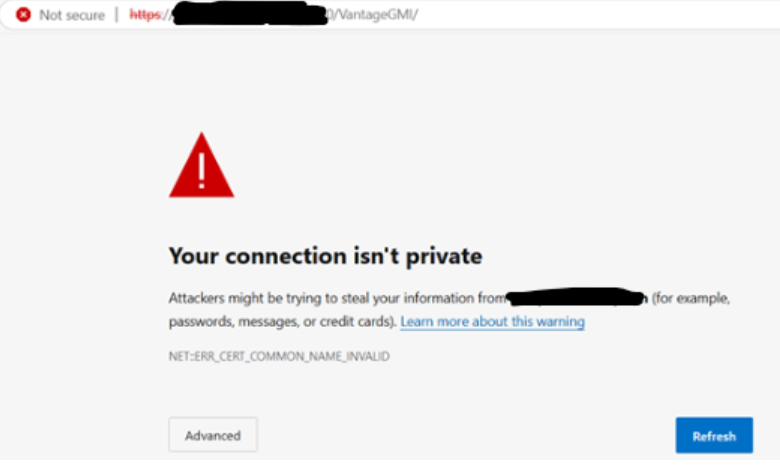The image size is (780, 474).
Task: Click the "Not secure" site info label
Action: click(71, 15)
